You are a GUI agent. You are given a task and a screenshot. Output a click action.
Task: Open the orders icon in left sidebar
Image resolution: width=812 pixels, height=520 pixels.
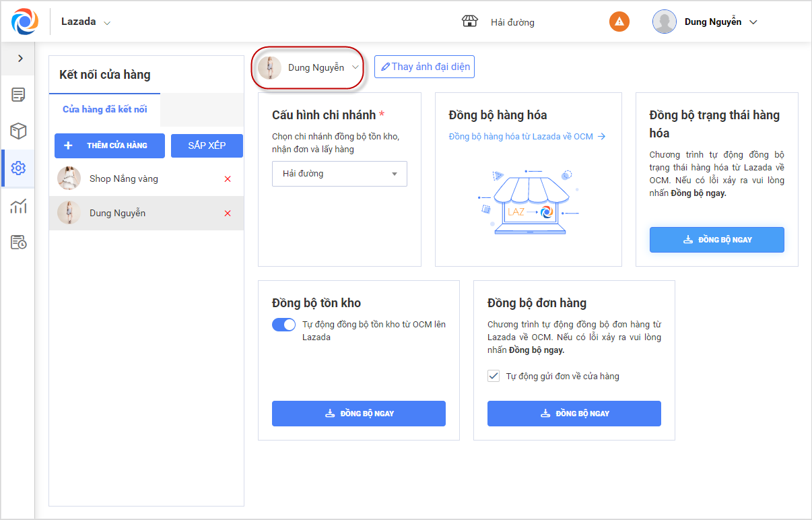(x=19, y=94)
